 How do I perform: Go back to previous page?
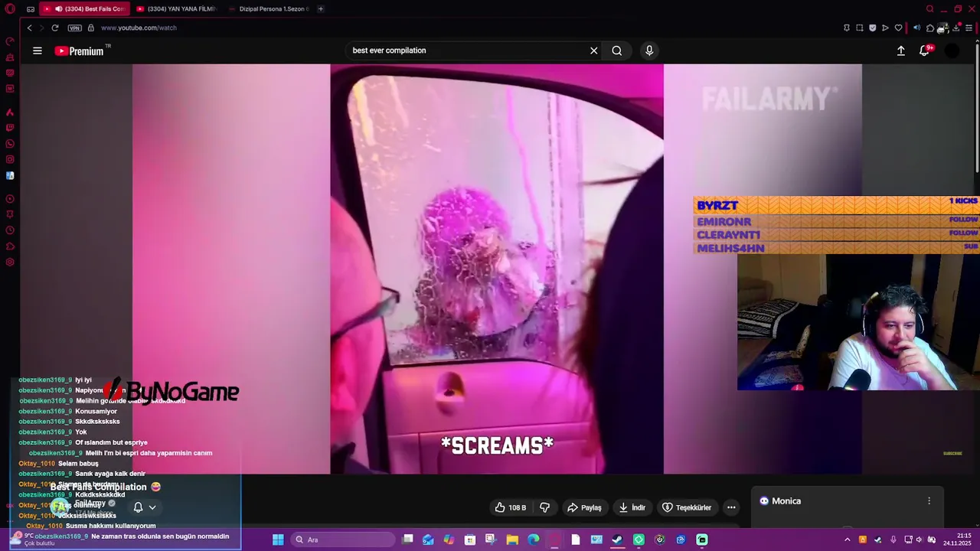[x=29, y=28]
